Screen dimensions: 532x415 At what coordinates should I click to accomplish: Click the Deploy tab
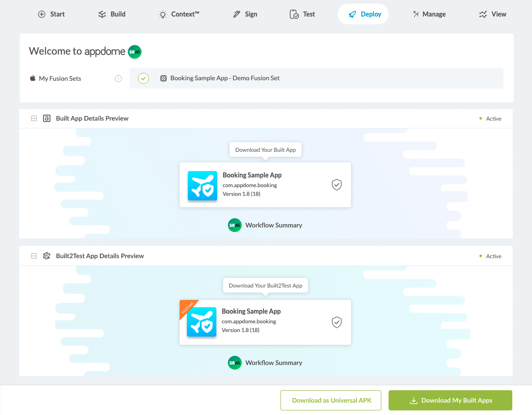[363, 14]
